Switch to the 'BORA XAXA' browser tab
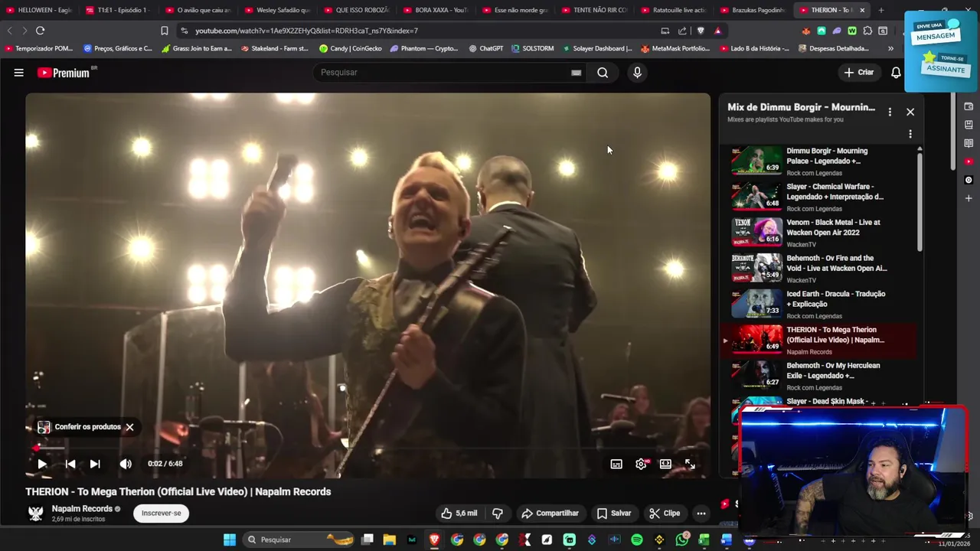980x551 pixels. point(436,10)
